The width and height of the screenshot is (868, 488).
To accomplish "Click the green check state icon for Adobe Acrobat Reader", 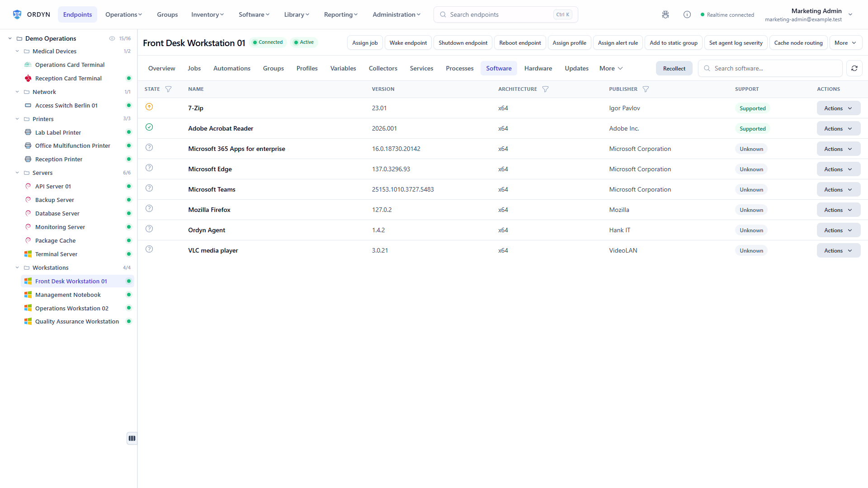I will 149,127.
